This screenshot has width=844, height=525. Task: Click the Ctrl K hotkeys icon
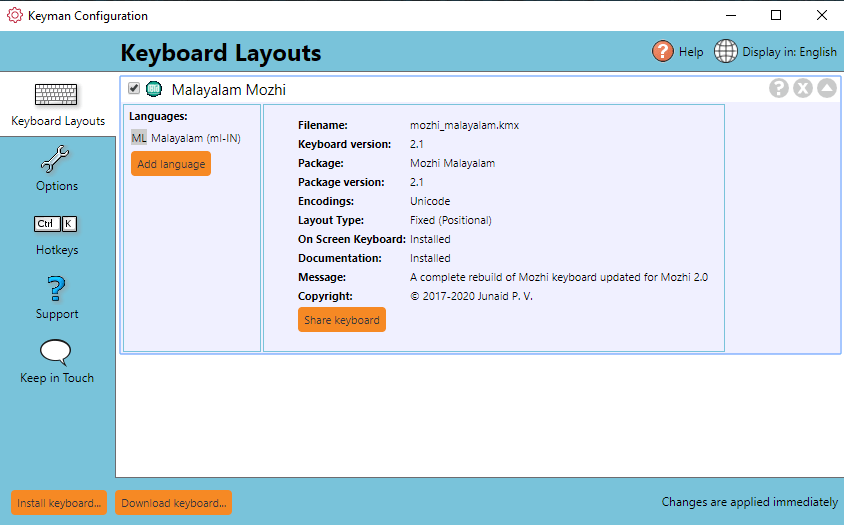pos(56,223)
